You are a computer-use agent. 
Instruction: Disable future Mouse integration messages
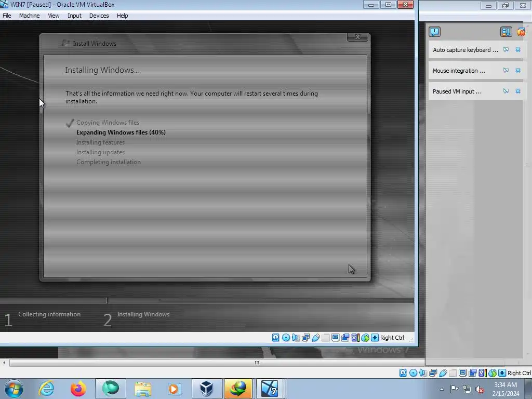[x=506, y=70]
